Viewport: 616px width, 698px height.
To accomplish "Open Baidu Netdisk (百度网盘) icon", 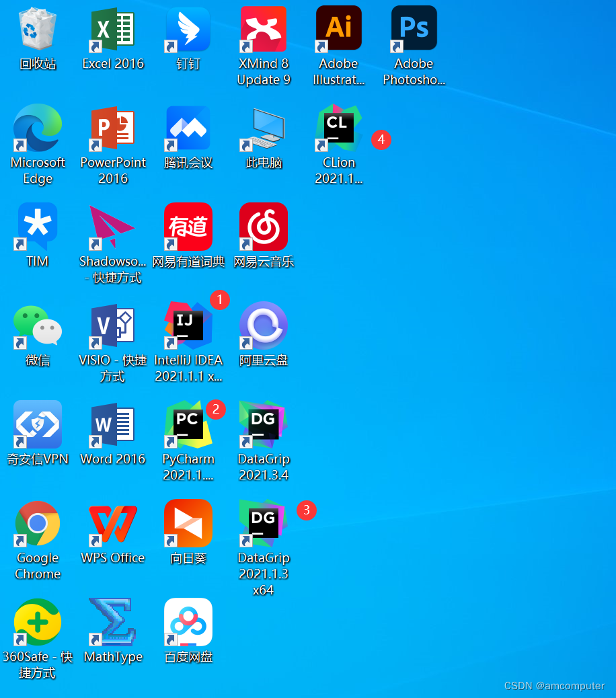I will tap(188, 622).
